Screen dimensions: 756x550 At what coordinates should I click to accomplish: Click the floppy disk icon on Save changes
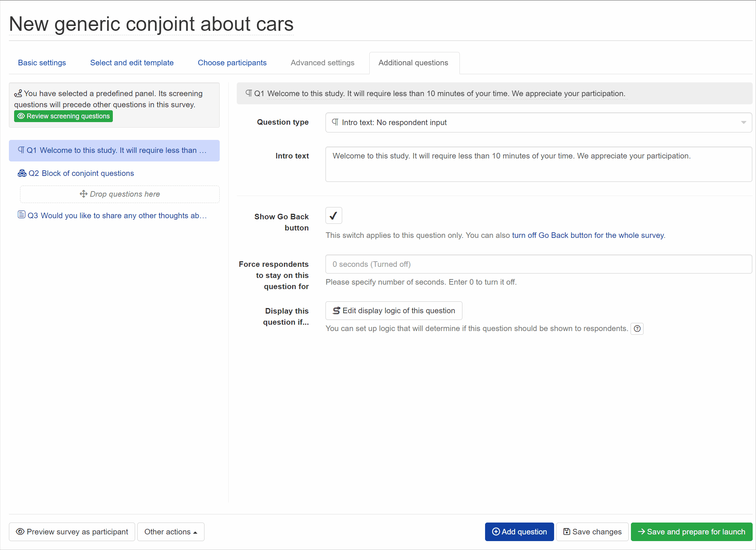coord(567,531)
